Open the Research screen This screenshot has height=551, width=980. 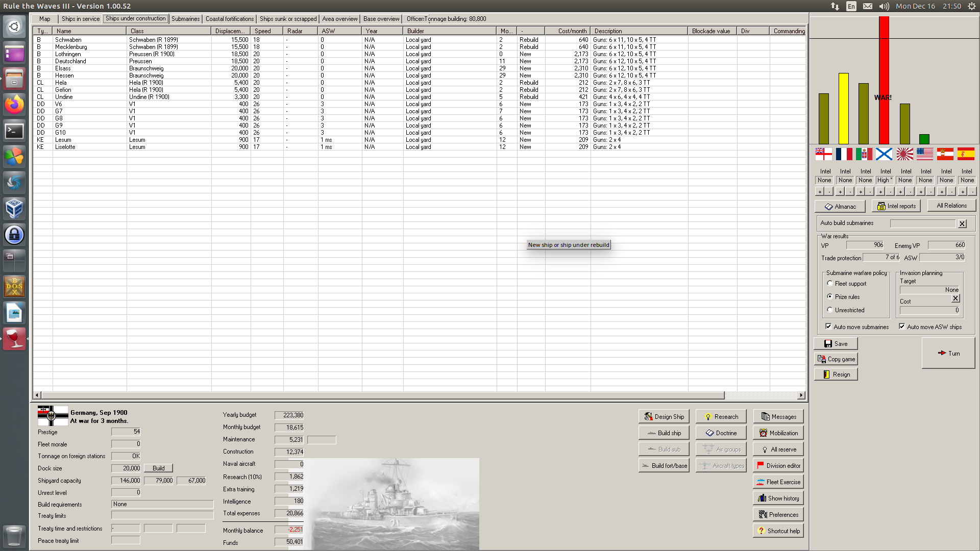(x=721, y=417)
